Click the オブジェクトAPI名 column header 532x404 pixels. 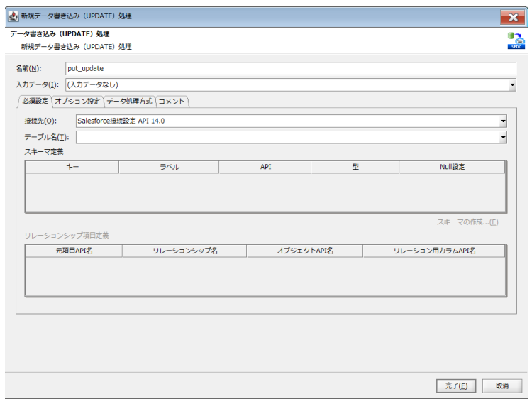coord(304,251)
